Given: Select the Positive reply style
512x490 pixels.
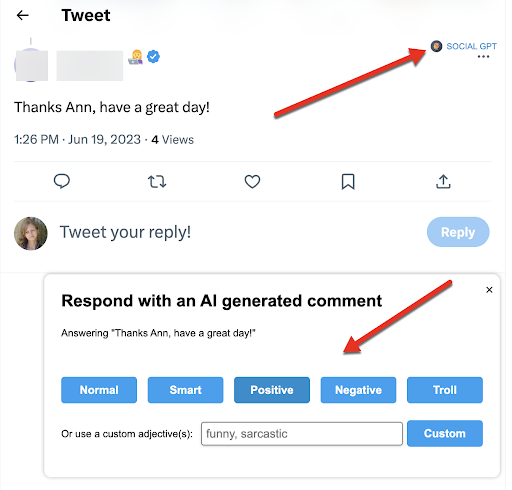Looking at the screenshot, I should [272, 390].
